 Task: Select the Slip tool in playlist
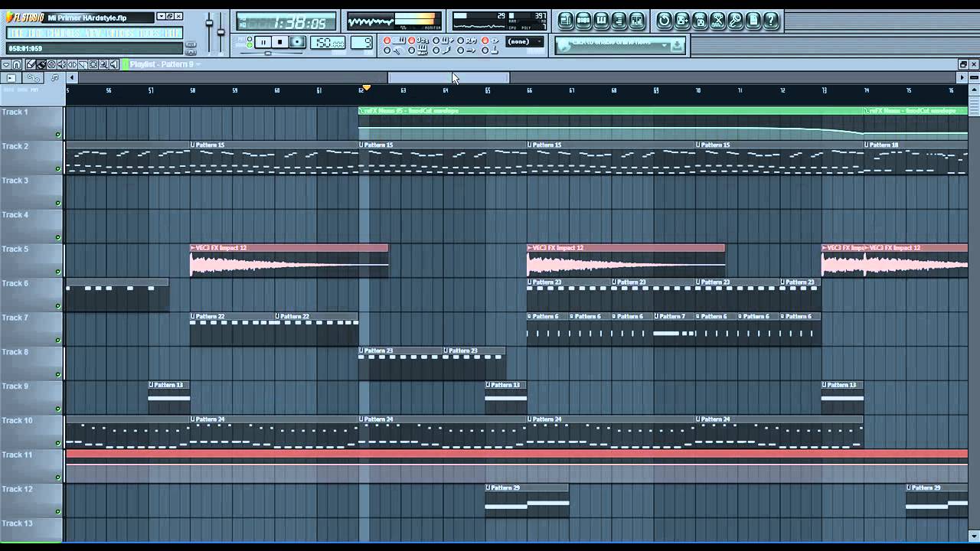(71, 65)
